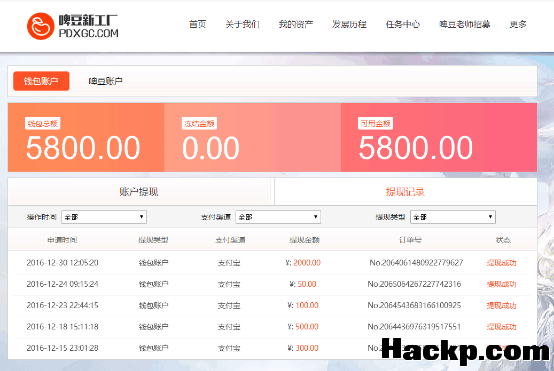Viewport: 554px width, 371px height.
Task: Select the 钱包账户 account tab
Action: tap(41, 81)
